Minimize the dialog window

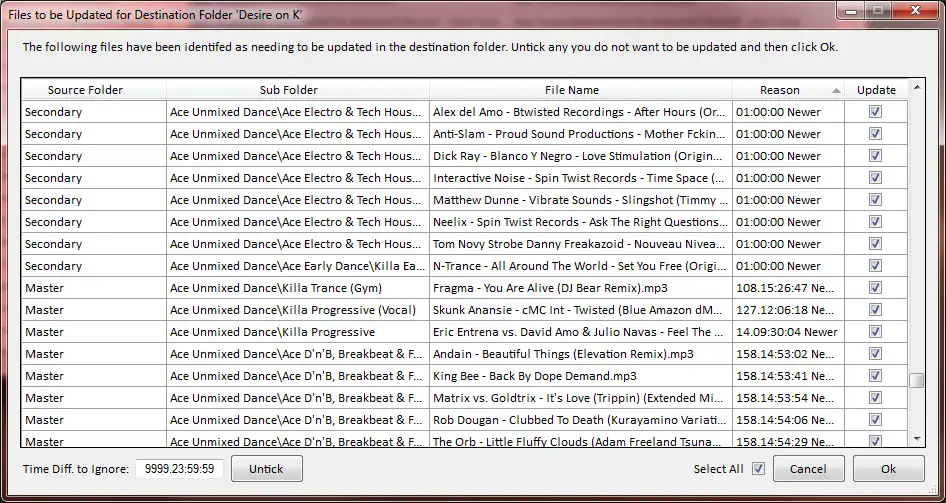851,10
